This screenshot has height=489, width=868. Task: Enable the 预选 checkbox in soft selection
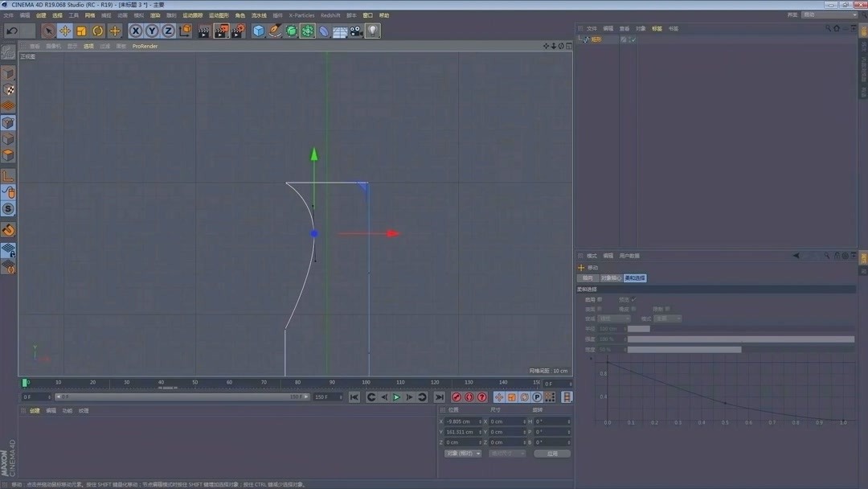pyautogui.click(x=634, y=300)
